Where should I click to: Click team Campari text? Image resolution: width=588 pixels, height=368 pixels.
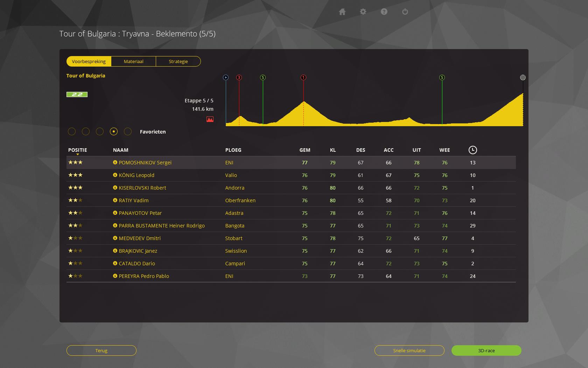235,264
